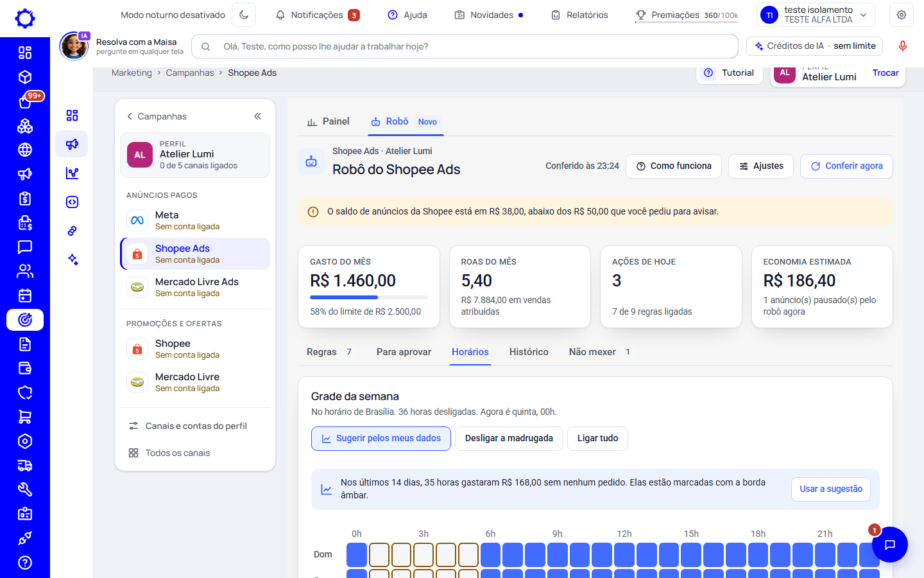Collapse the side panel with the double chevron

tap(257, 116)
